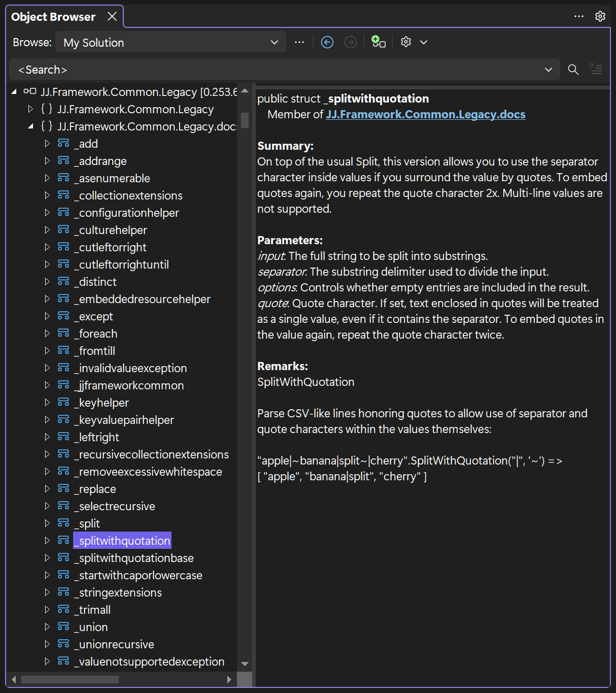Click the tree vertical scrollbar down arrow
The height and width of the screenshot is (693, 616).
(245, 664)
